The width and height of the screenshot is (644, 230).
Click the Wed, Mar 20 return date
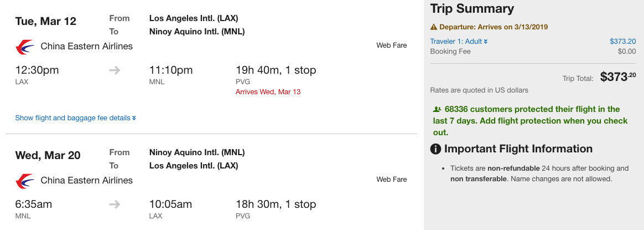(48, 156)
